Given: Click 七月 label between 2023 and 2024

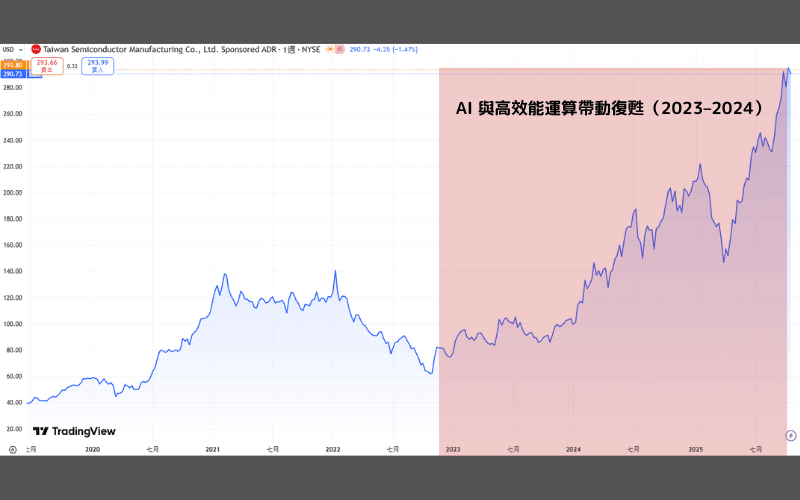Looking at the screenshot, I should pyautogui.click(x=513, y=449).
